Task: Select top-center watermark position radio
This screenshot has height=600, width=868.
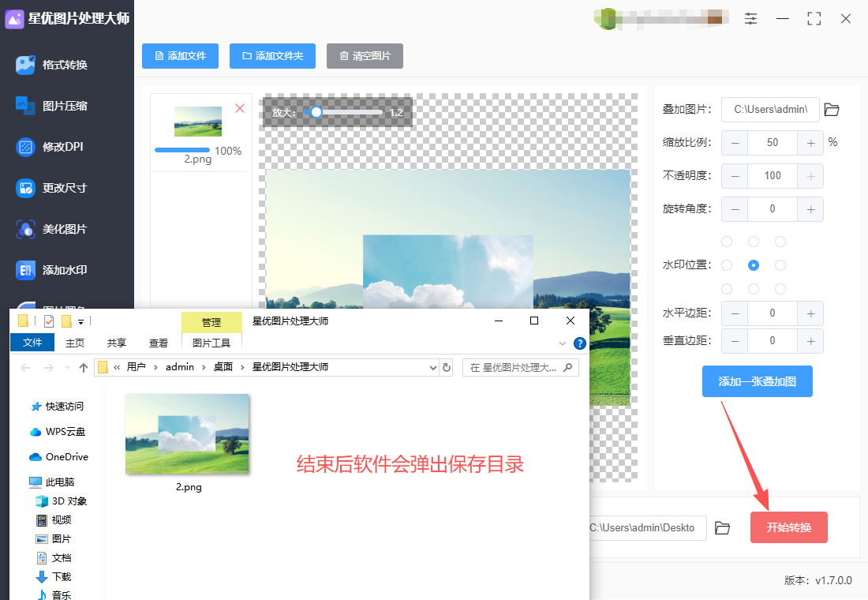Action: pos(754,242)
